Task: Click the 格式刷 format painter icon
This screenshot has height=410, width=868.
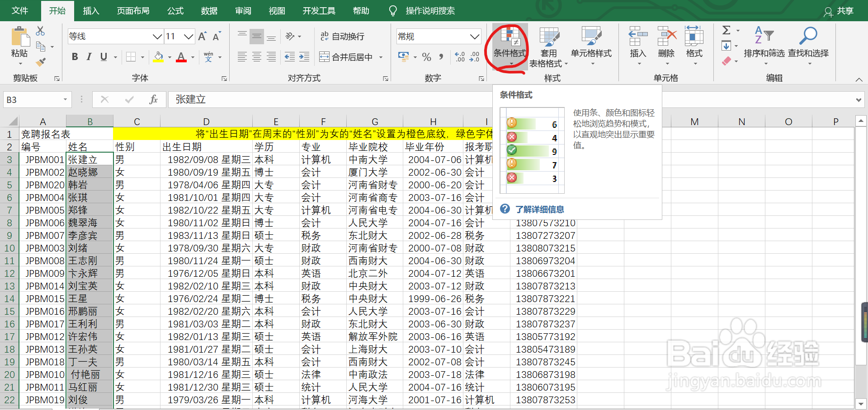Action: [41, 62]
